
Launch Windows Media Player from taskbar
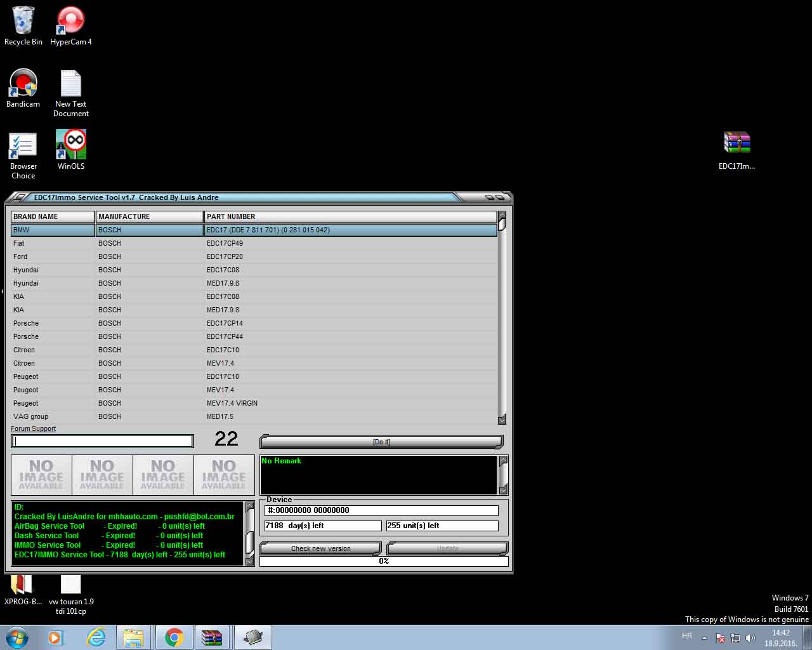click(x=56, y=637)
